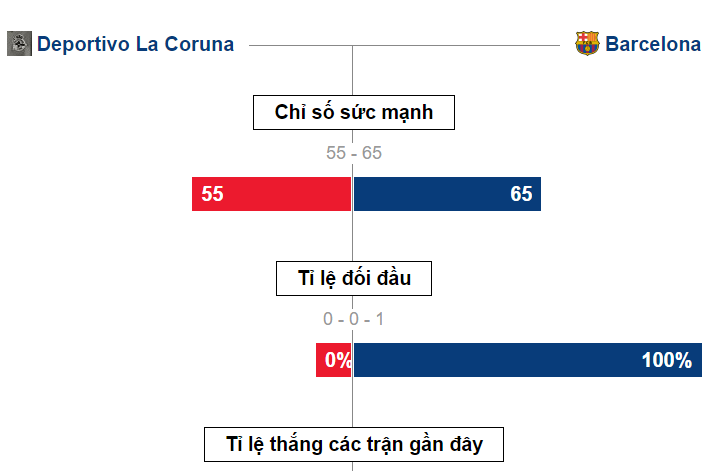This screenshot has height=471, width=716.
Task: Click the vertical axis line above 'Tỉ lệ đối đầu'
Action: [x=353, y=236]
